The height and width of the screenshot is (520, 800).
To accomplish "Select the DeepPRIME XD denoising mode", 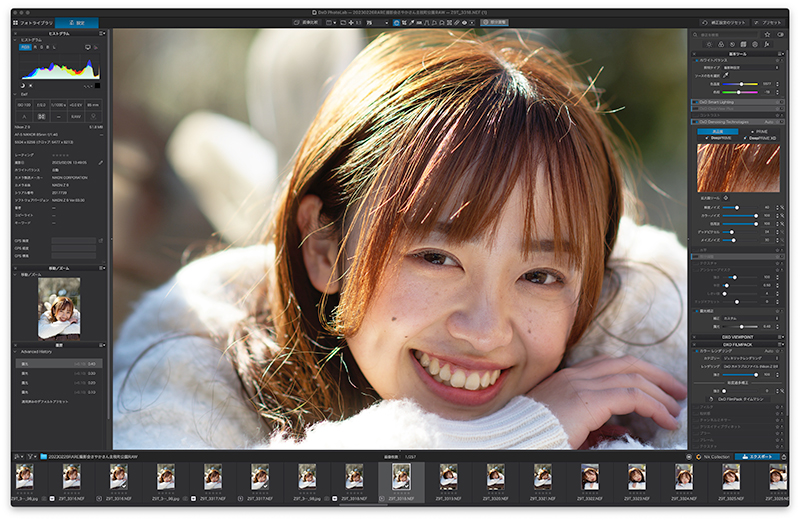I will coord(760,138).
